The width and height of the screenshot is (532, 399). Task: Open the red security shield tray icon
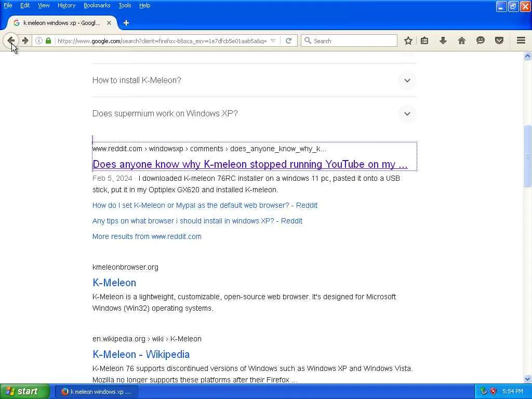click(494, 391)
